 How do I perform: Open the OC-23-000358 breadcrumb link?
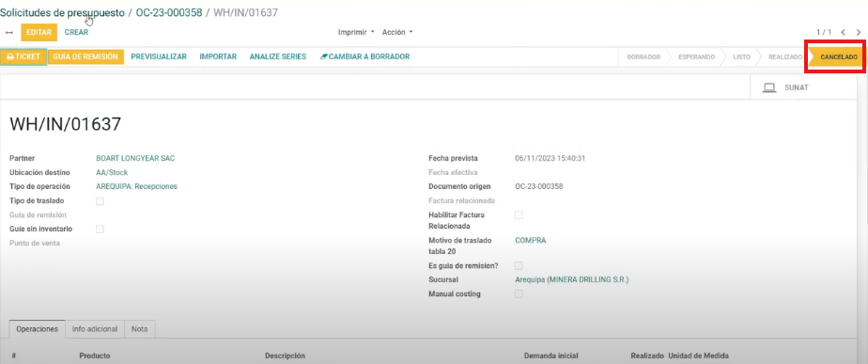point(169,13)
